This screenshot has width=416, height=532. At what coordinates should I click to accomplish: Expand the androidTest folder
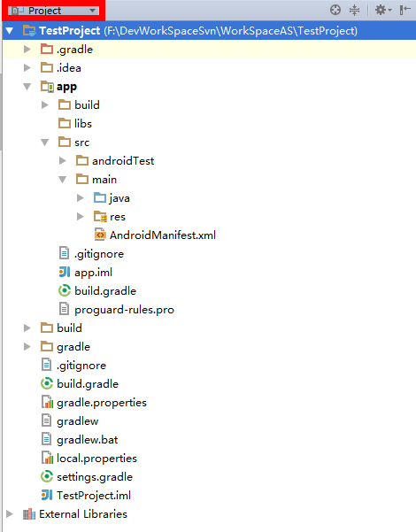coord(63,160)
